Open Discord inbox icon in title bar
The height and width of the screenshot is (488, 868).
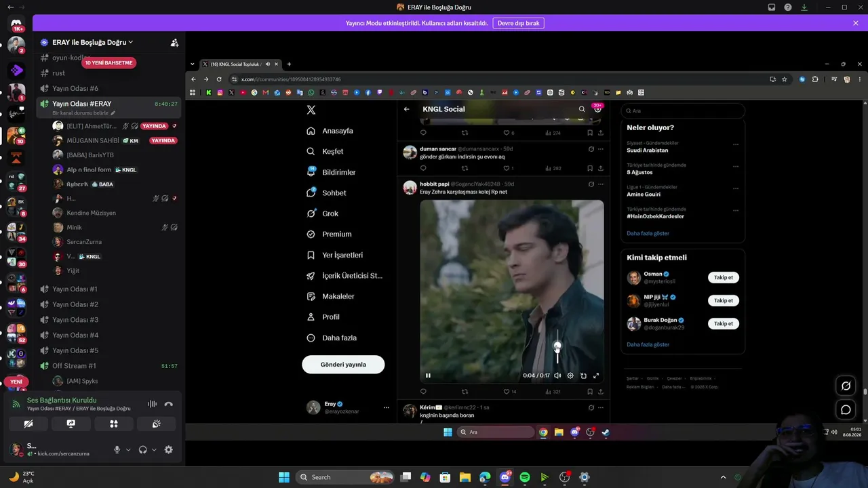pyautogui.click(x=772, y=7)
